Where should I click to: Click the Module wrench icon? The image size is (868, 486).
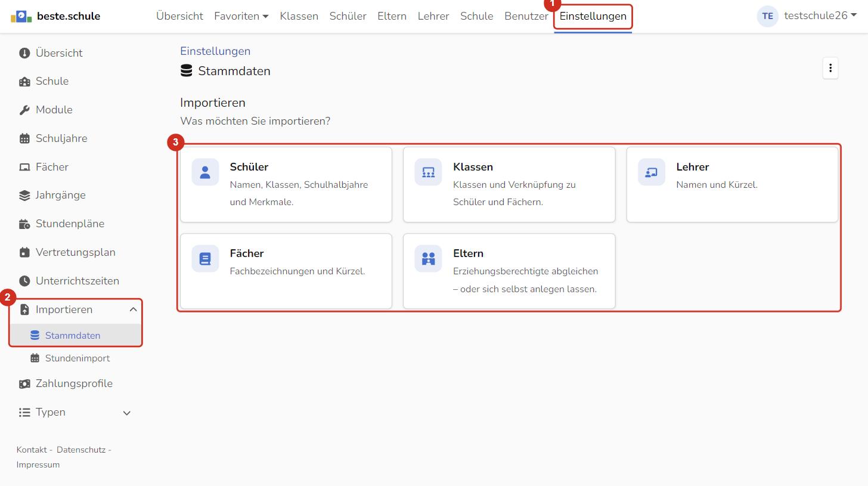point(24,110)
